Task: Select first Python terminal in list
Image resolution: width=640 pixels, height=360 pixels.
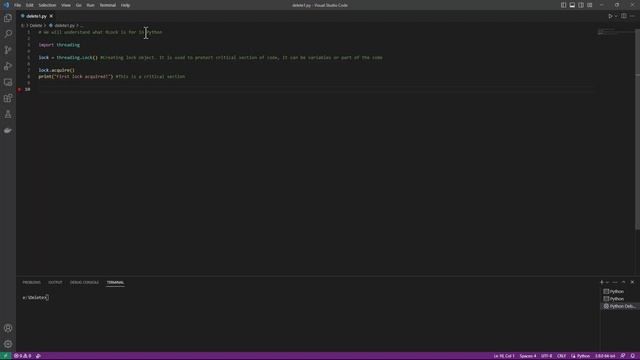Action: pos(617,291)
